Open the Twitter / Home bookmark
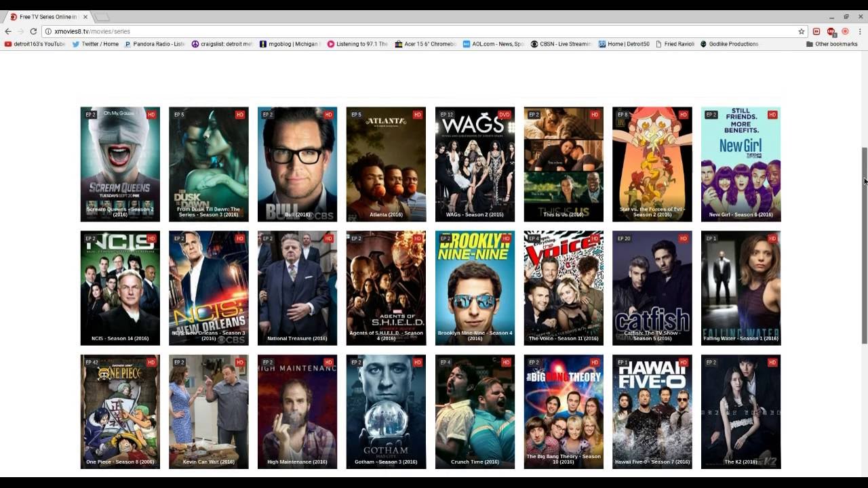The height and width of the screenshot is (488, 868). [x=96, y=44]
